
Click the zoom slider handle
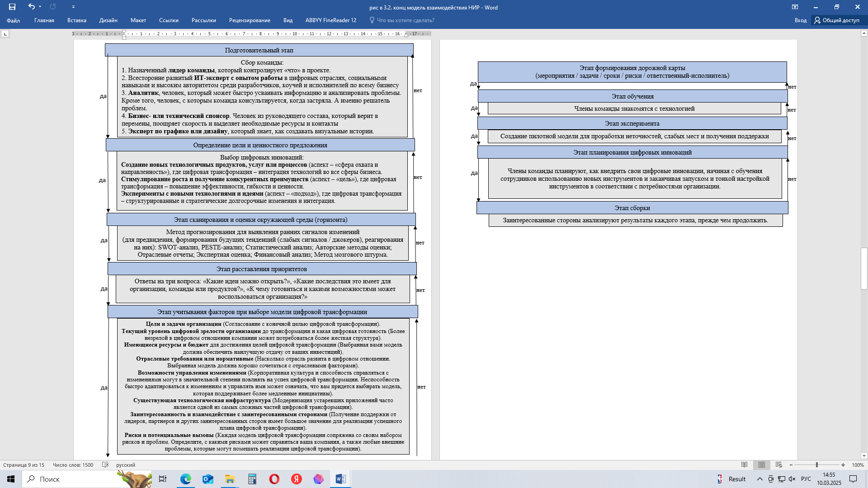(x=817, y=465)
